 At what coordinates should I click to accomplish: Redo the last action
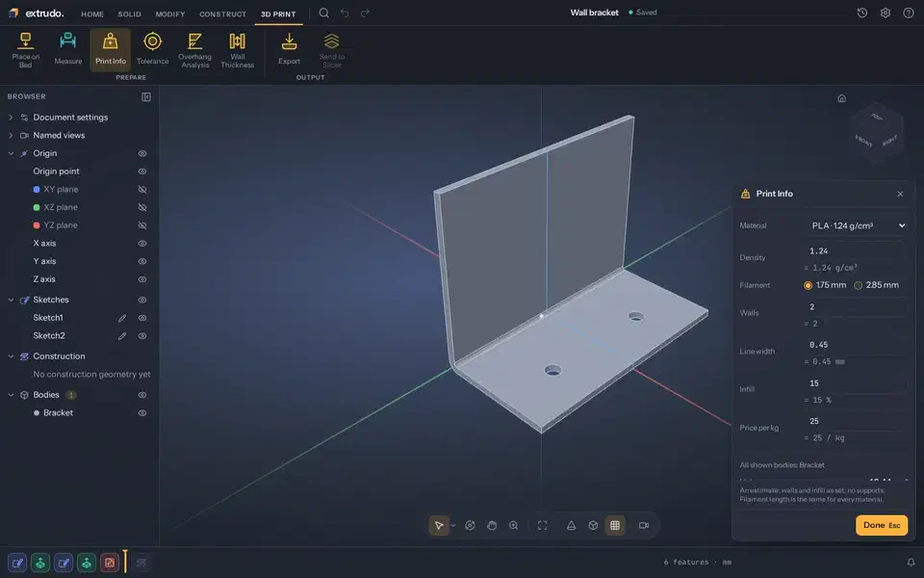pyautogui.click(x=366, y=13)
